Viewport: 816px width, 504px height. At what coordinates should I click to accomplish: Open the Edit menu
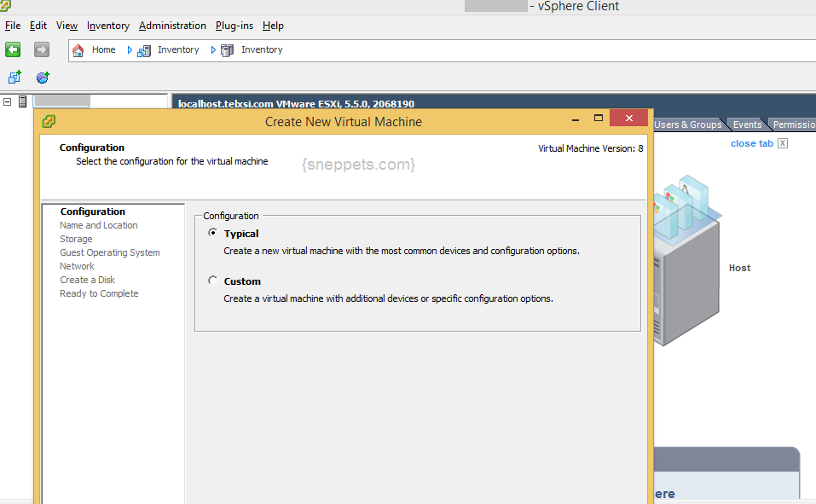tap(38, 26)
